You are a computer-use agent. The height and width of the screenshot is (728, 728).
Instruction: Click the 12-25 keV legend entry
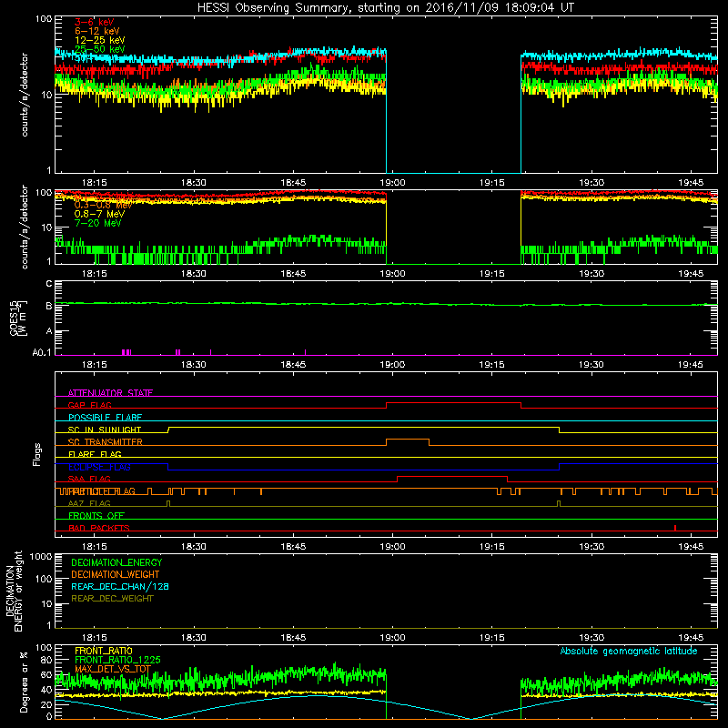100,40
